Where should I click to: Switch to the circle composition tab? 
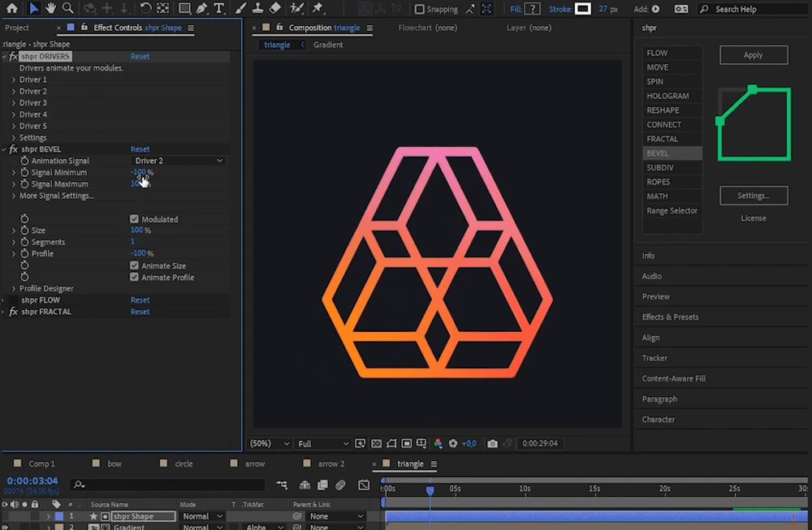[x=184, y=464]
